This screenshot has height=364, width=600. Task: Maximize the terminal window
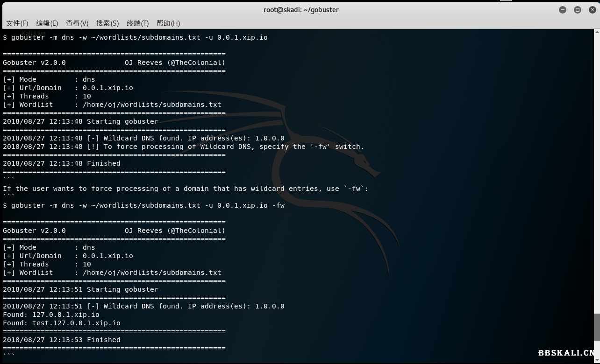578,10
